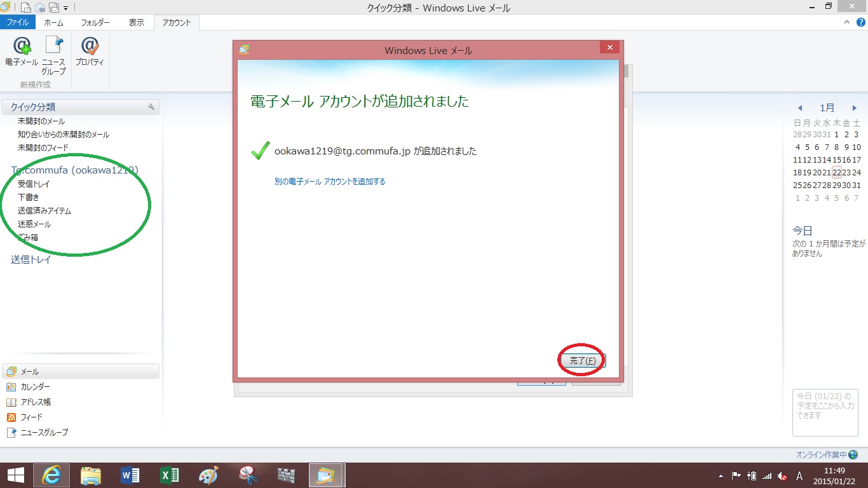This screenshot has height=488, width=868.
Task: Switch to the 表示 ribbon tab
Action: [137, 22]
